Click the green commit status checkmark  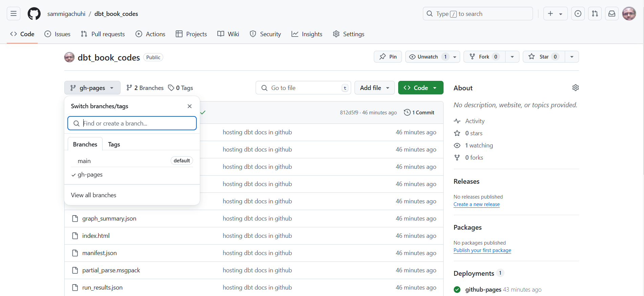(203, 112)
